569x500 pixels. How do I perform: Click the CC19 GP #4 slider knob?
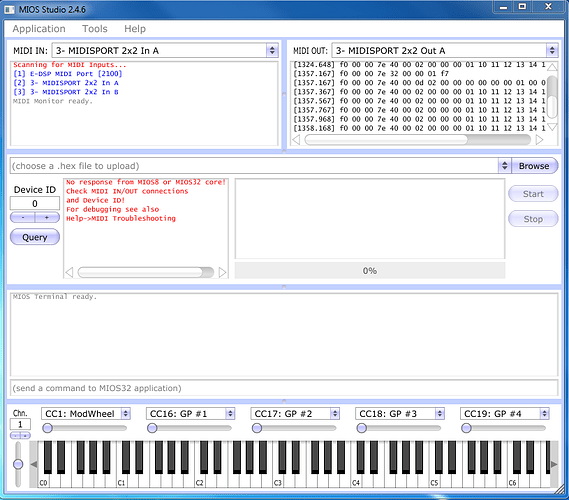pos(467,429)
